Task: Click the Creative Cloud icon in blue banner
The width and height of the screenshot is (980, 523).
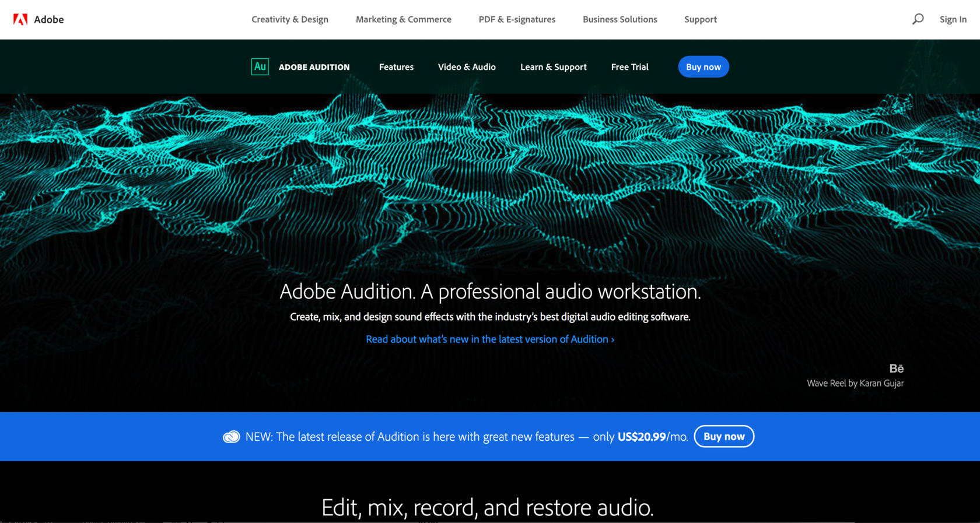Action: [232, 437]
